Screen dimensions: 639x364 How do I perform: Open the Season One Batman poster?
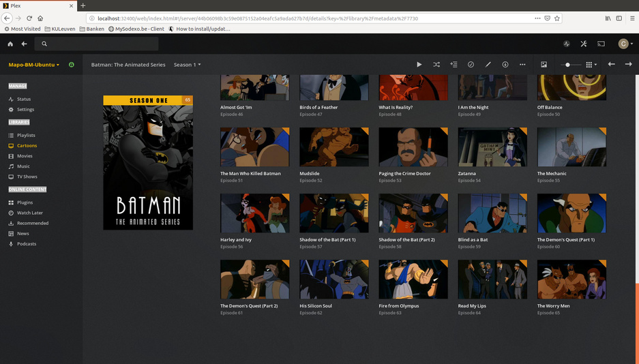point(148,163)
